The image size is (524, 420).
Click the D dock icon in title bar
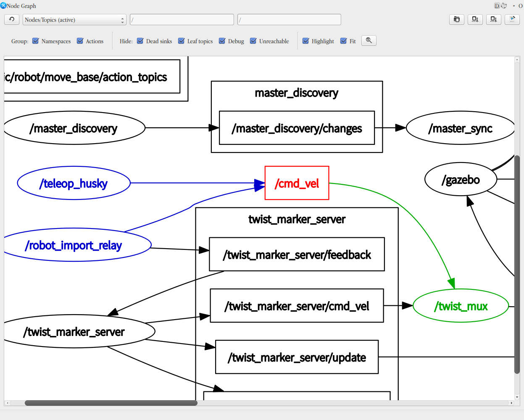[497, 6]
